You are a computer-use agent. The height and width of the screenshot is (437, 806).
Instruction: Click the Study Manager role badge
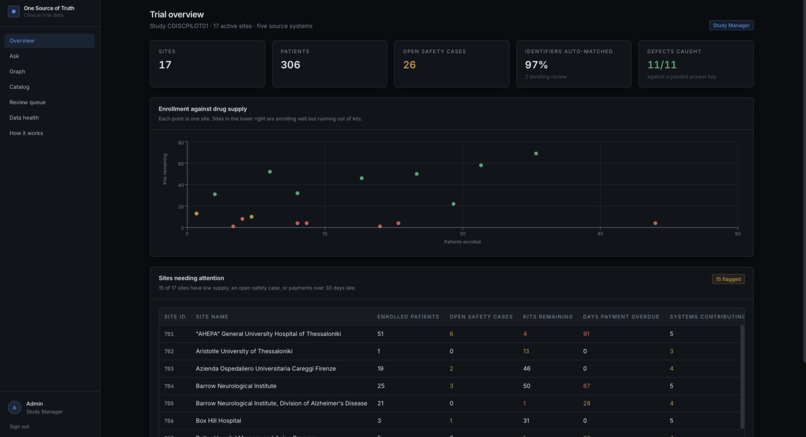(x=731, y=25)
